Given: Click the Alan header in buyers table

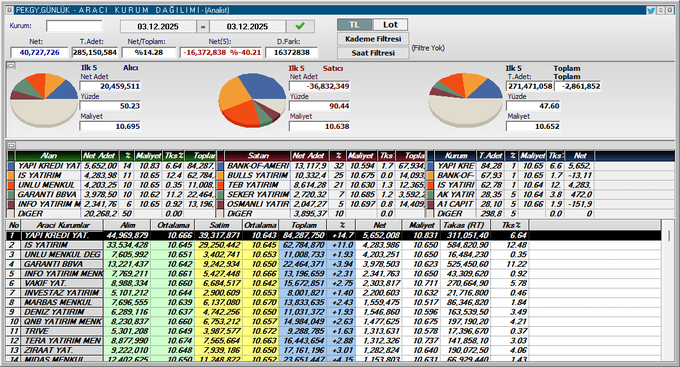Looking at the screenshot, I should click(48, 155).
